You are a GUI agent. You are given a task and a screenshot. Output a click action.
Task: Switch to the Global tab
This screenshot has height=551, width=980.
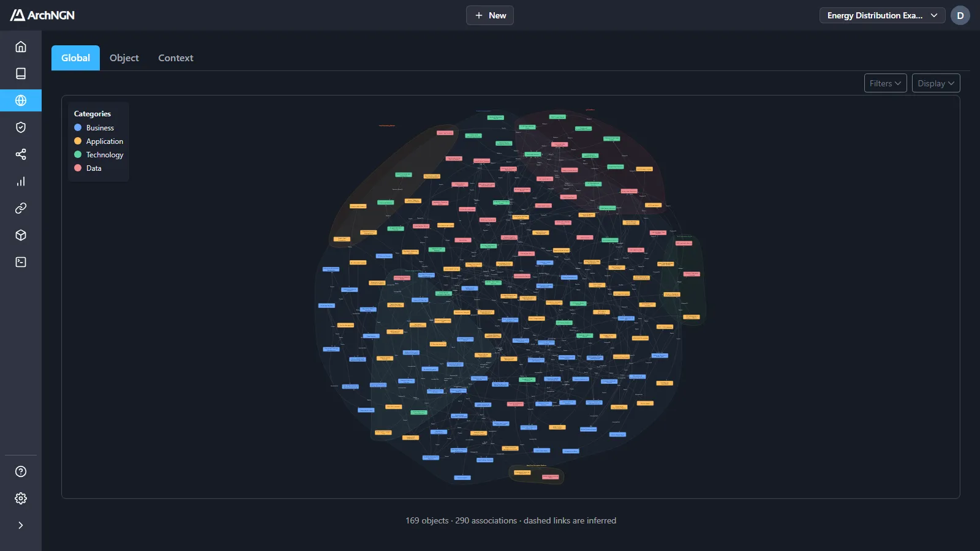(75, 58)
